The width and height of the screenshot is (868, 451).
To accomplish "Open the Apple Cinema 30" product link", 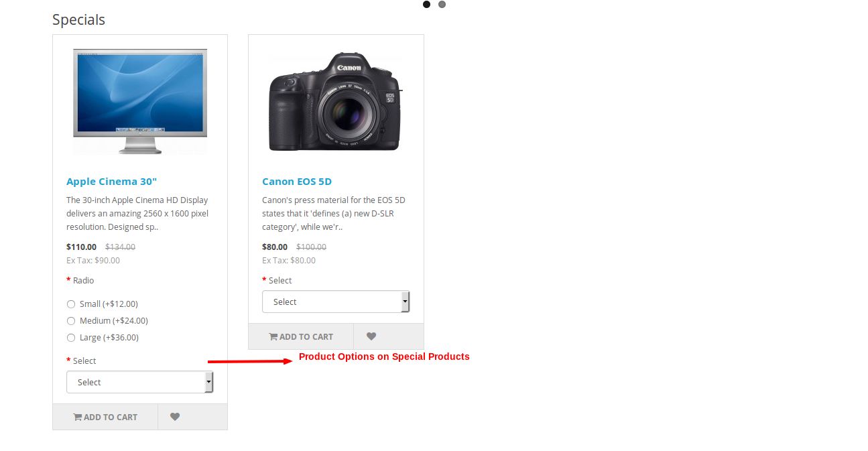I will tap(111, 182).
